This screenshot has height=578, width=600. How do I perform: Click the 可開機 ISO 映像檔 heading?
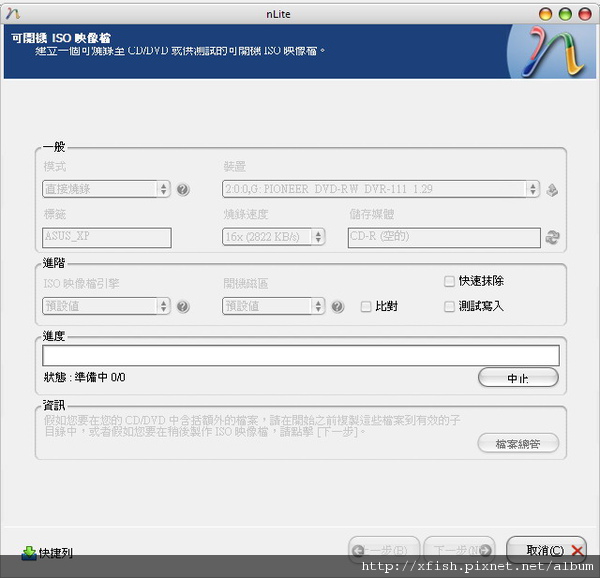point(61,38)
